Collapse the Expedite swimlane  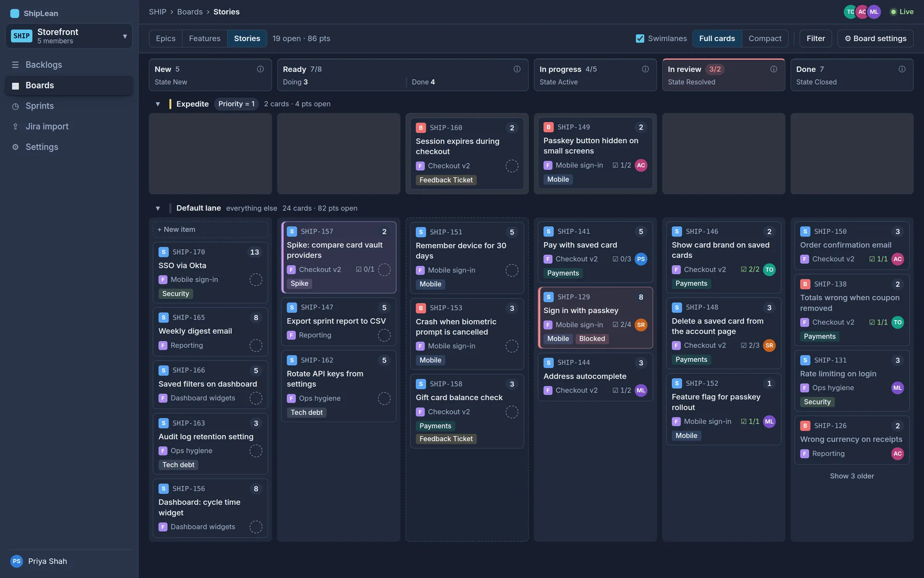pos(158,104)
